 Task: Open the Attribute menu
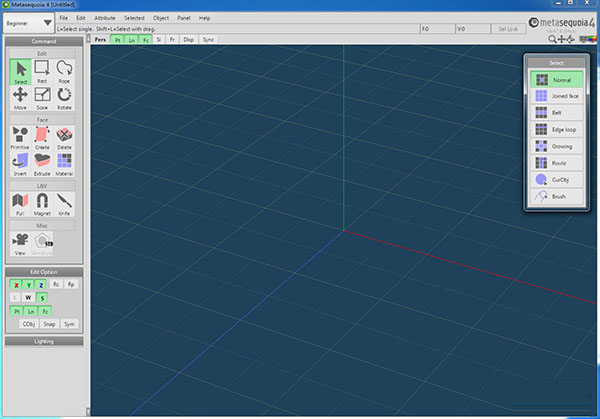click(104, 18)
